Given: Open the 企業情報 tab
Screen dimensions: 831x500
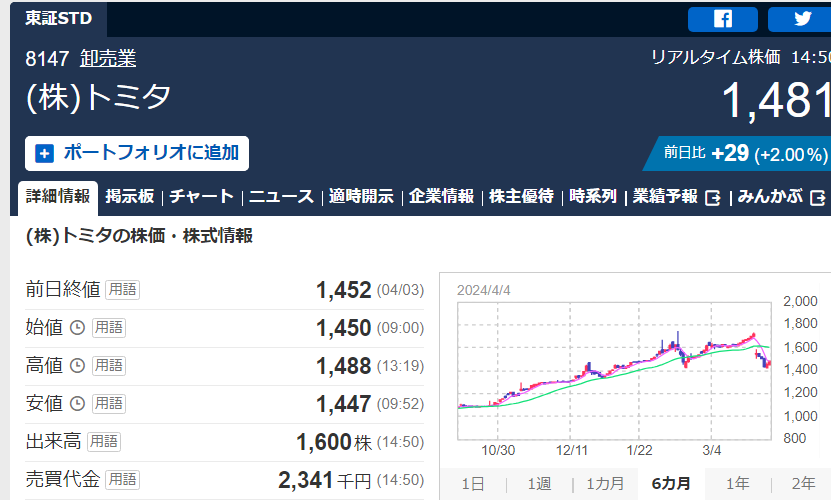Looking at the screenshot, I should point(441,196).
